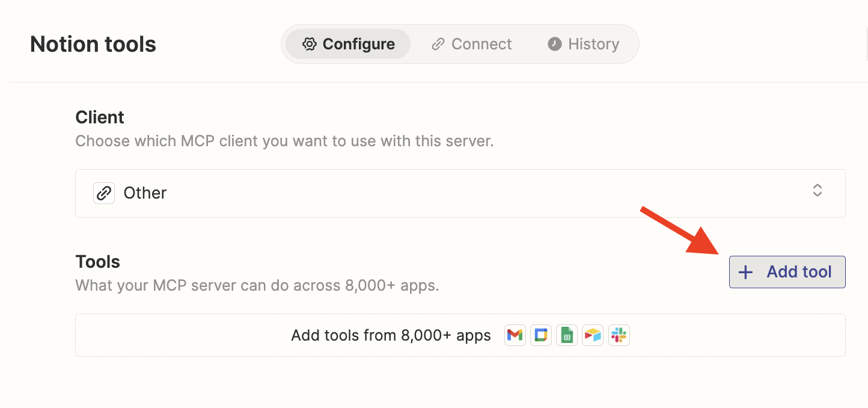The height and width of the screenshot is (408, 868).
Task: Click the plus icon in Add tool
Action: click(745, 272)
